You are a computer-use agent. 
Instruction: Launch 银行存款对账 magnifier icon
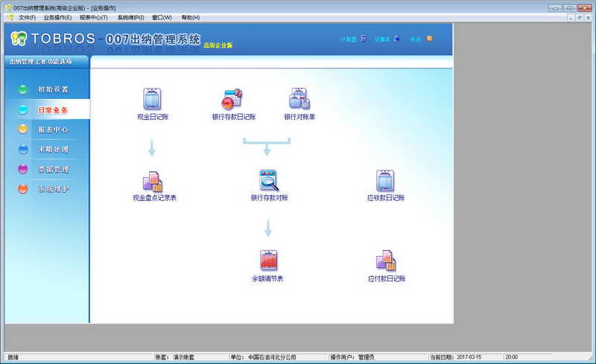click(268, 180)
